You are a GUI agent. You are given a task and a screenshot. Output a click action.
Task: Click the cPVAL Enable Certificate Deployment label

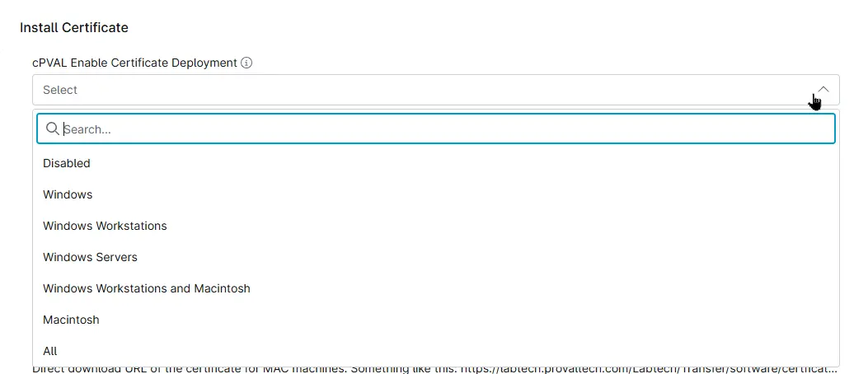point(134,63)
